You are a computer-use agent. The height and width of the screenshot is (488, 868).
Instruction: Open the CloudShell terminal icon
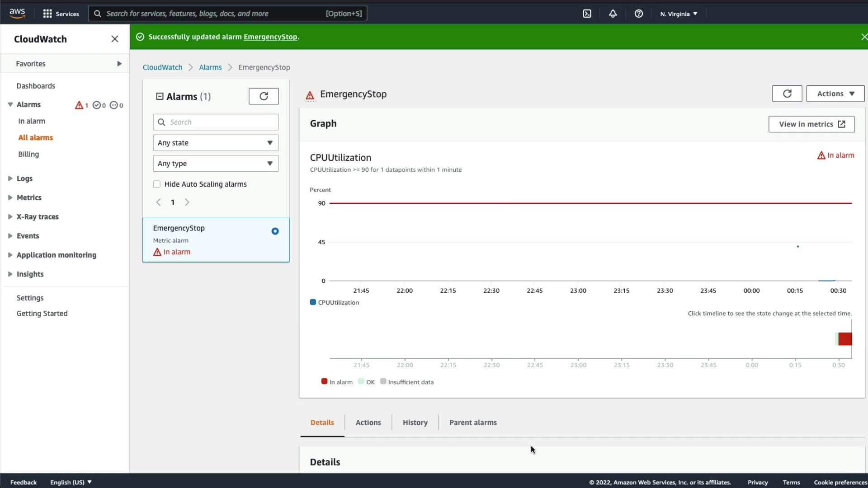pos(587,14)
